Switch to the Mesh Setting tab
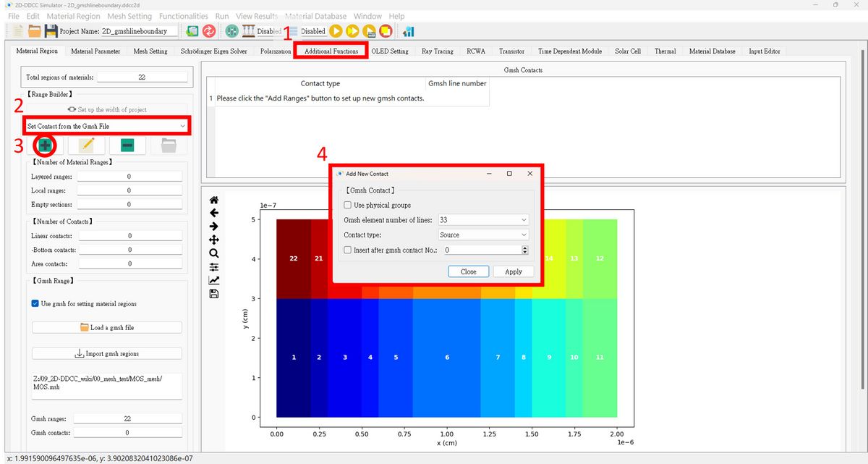Viewport: 868px width, 464px height. click(150, 51)
